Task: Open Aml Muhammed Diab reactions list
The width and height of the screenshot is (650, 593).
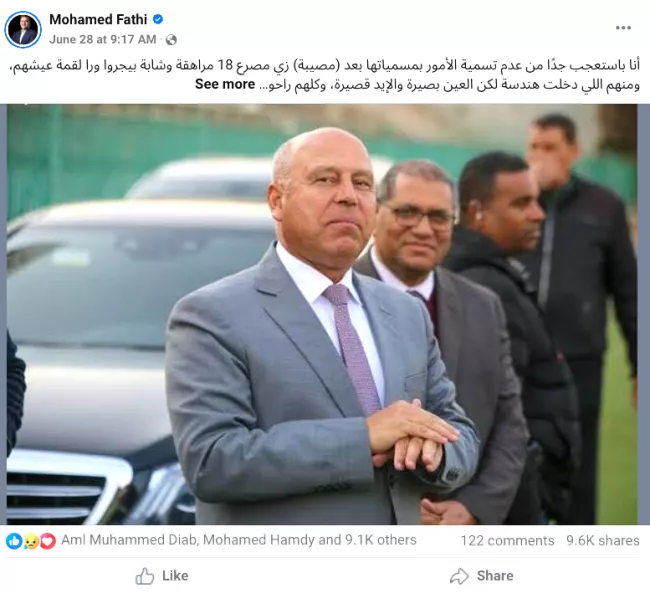Action: [x=129, y=540]
